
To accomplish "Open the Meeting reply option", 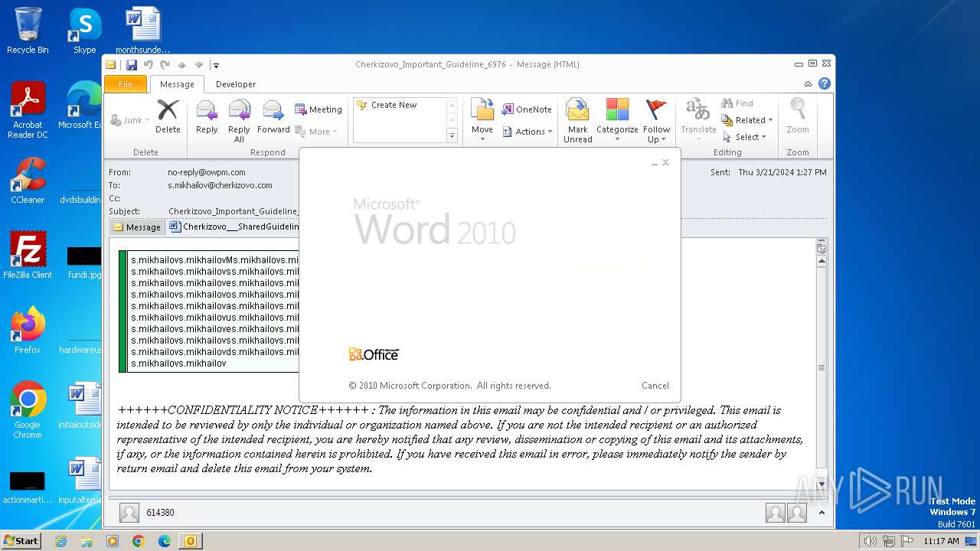I will point(318,109).
